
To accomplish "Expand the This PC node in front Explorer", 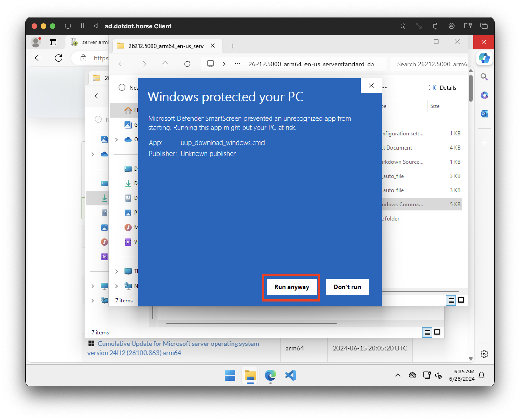I will click(x=116, y=271).
